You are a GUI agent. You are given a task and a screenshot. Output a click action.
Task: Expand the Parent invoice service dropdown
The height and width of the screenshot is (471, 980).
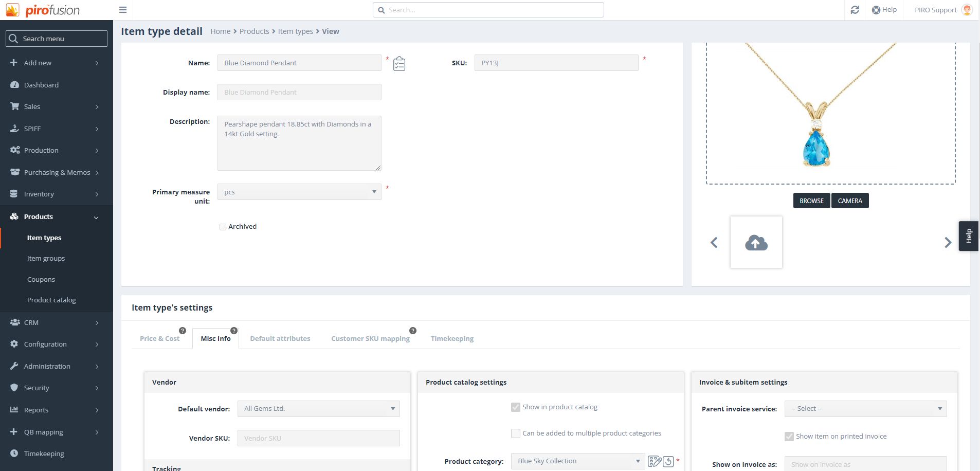click(x=865, y=409)
